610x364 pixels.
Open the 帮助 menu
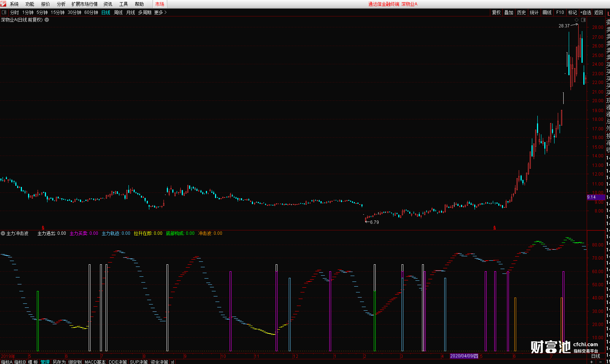[x=139, y=4]
